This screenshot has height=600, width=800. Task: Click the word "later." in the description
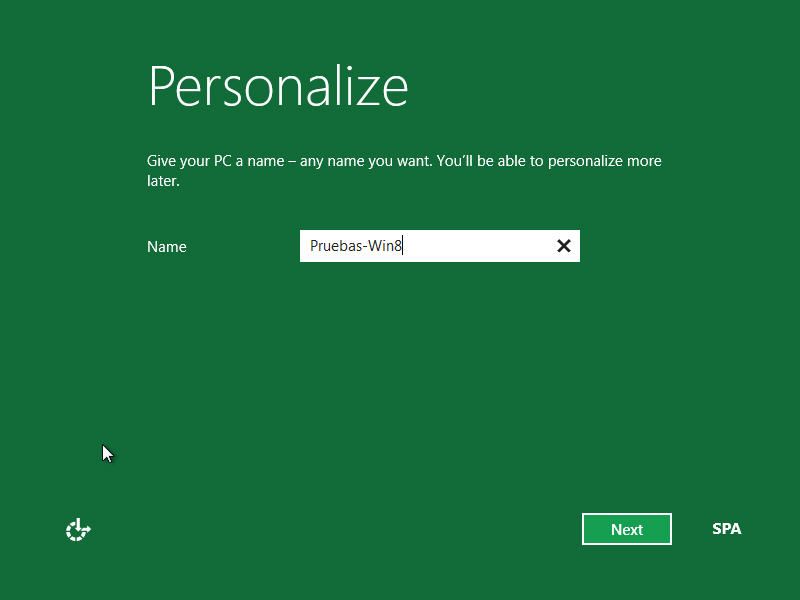pos(163,181)
